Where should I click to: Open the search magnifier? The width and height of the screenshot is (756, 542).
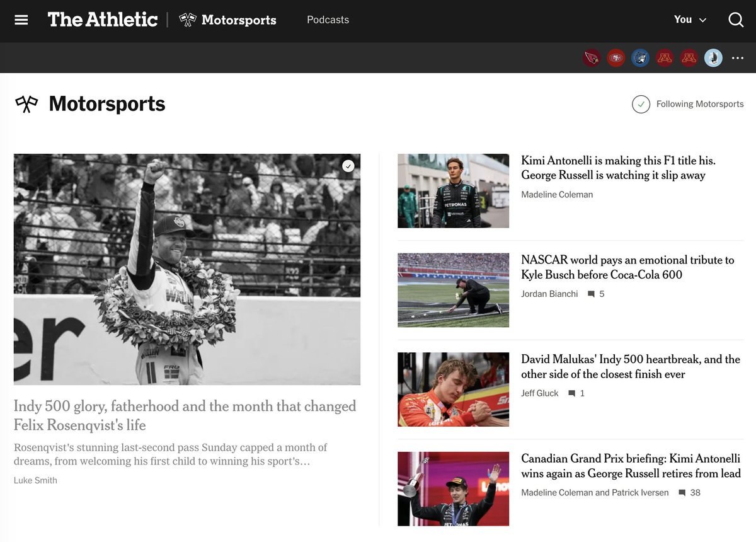[x=736, y=20]
